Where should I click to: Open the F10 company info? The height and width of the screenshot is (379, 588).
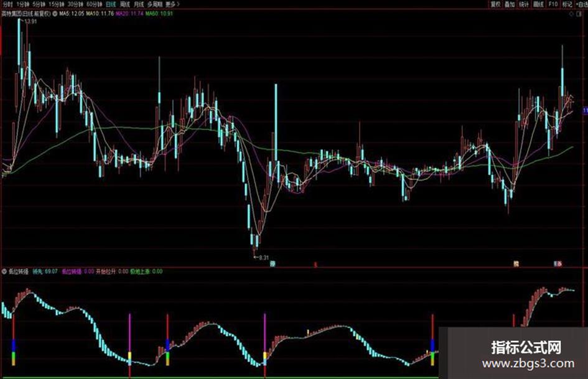[553, 4]
